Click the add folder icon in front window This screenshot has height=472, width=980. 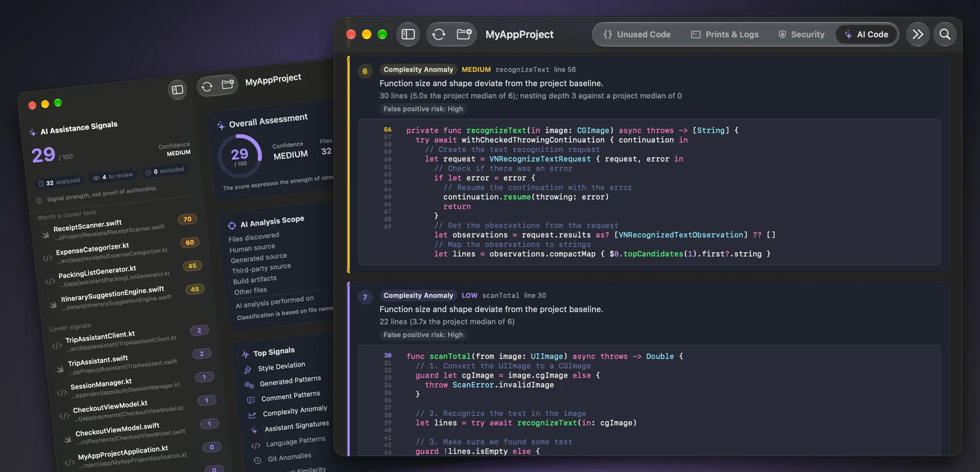464,34
